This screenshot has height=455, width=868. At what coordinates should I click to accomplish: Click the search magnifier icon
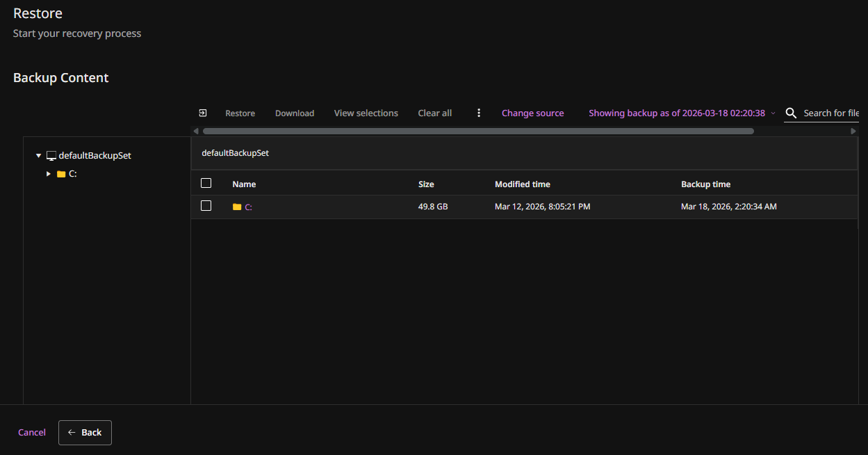[791, 113]
